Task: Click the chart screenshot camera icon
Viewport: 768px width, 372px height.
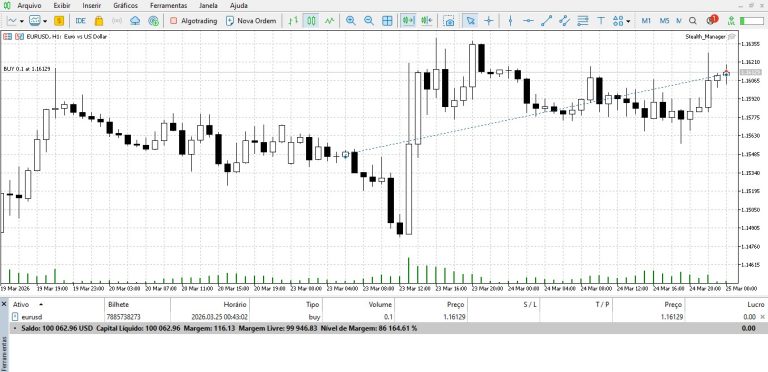Action: point(449,21)
